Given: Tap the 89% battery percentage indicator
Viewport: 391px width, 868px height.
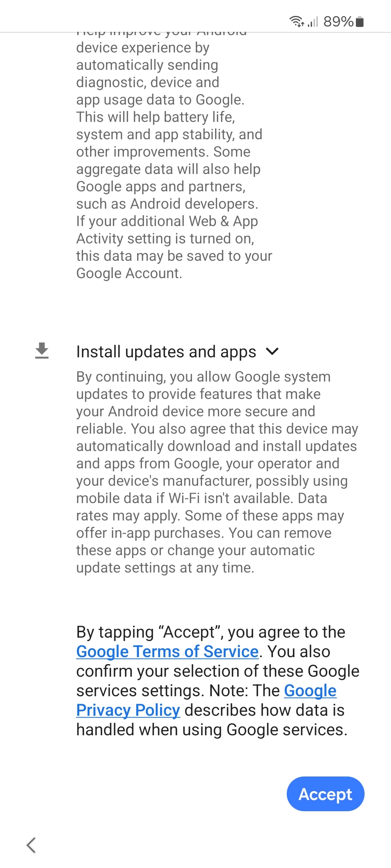Looking at the screenshot, I should tap(338, 22).
